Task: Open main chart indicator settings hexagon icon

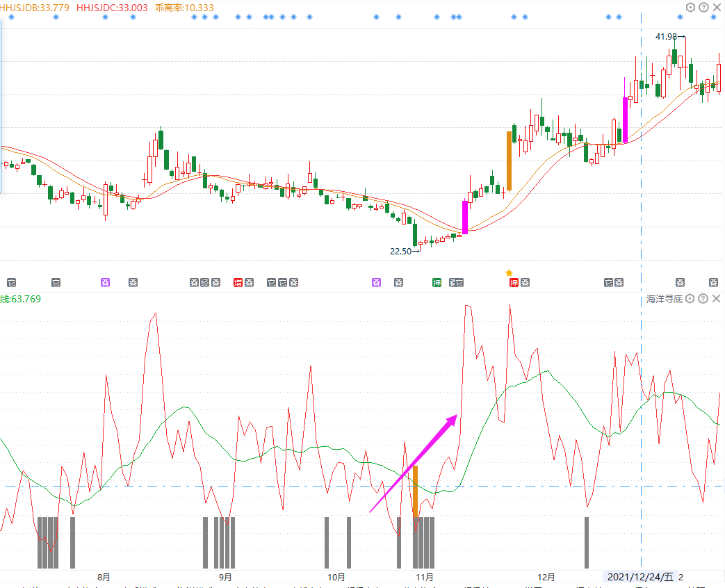Action: click(x=690, y=8)
